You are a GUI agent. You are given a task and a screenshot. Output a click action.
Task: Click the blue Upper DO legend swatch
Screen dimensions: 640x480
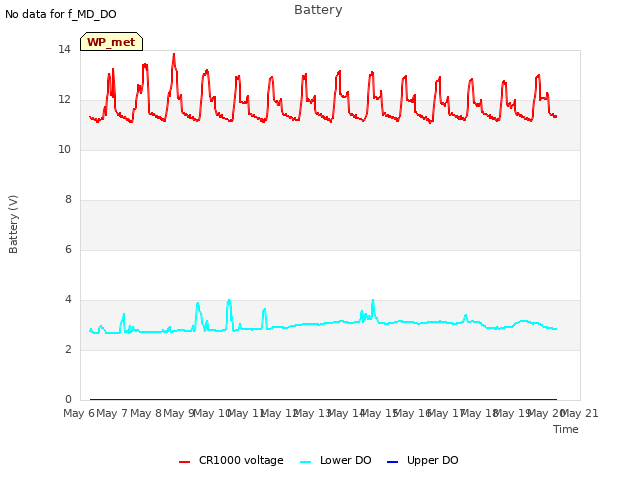pos(392,462)
